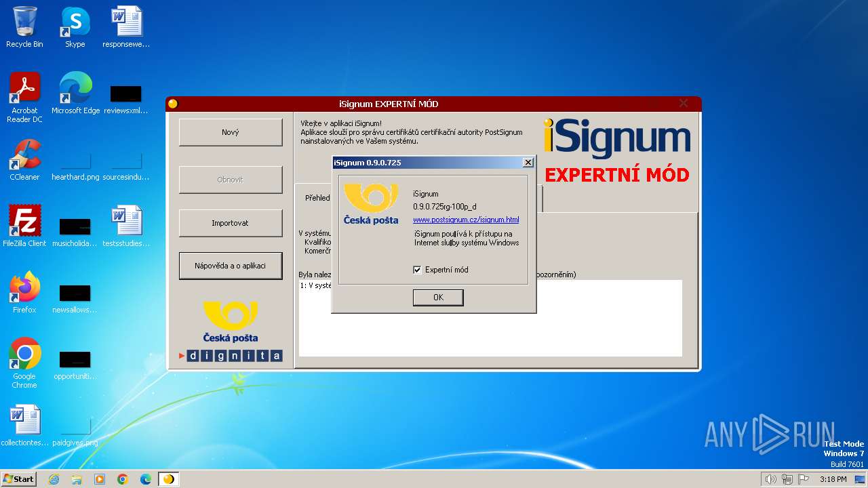Click the Show desktop button
The height and width of the screenshot is (488, 868).
tap(861, 479)
